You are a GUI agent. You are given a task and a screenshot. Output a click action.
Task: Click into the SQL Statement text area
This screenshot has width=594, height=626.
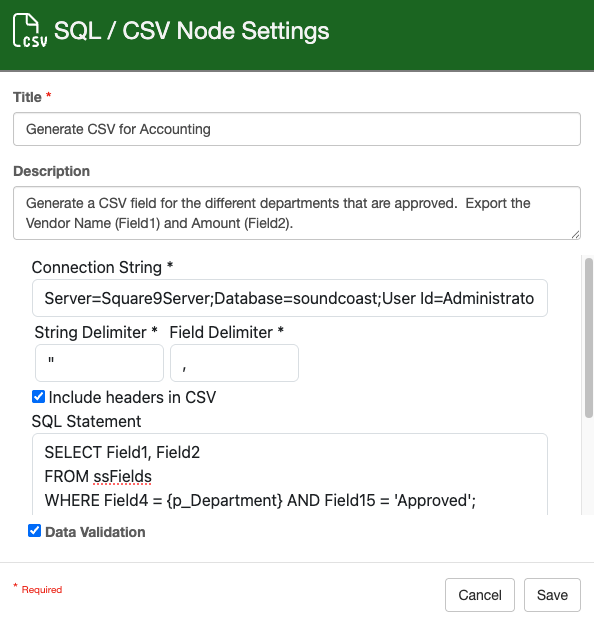(x=289, y=474)
